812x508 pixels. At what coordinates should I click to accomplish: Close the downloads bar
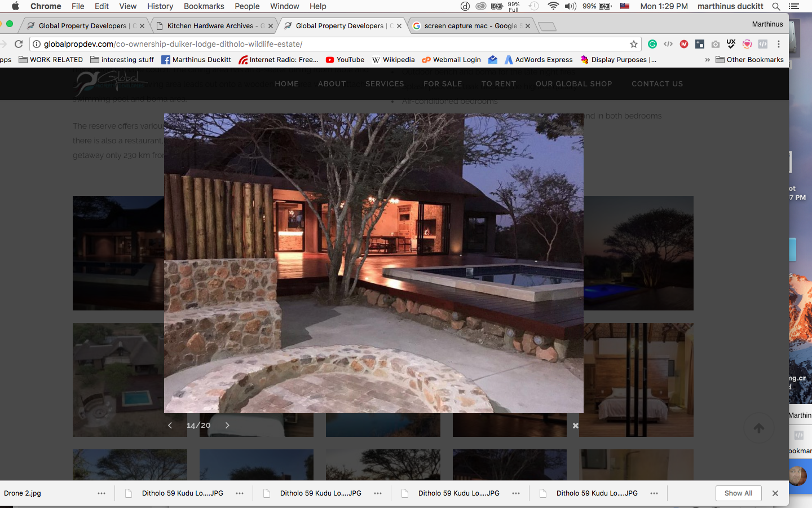[x=775, y=493]
